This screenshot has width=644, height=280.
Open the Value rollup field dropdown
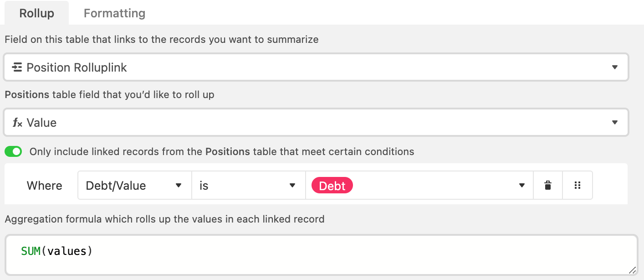click(316, 122)
